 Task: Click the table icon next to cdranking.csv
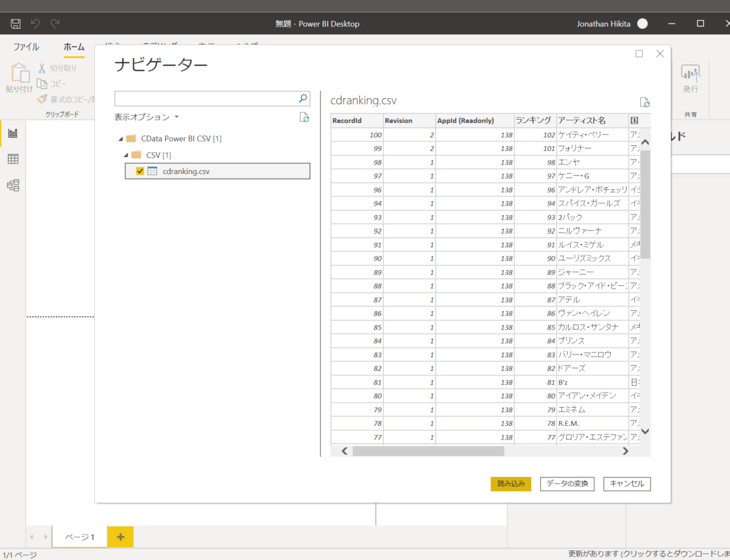click(x=153, y=171)
